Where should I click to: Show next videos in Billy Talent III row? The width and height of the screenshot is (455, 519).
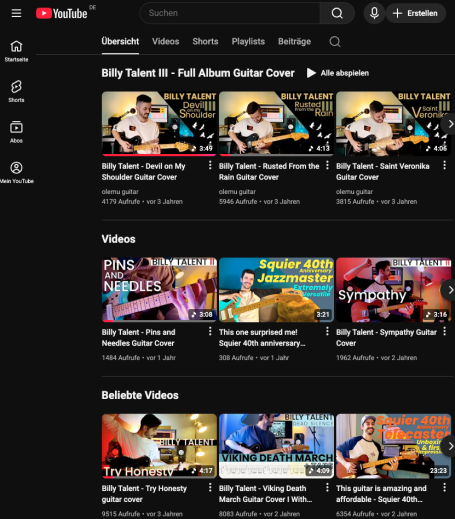448,124
